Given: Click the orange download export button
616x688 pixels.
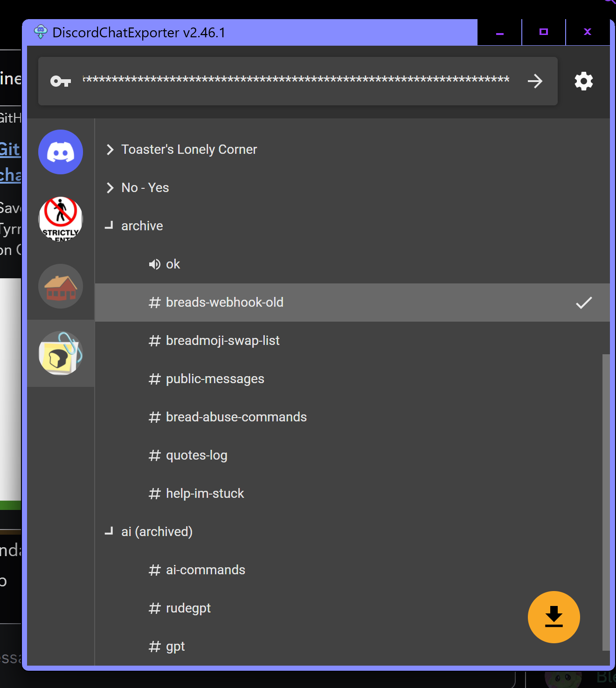Looking at the screenshot, I should coord(554,617).
